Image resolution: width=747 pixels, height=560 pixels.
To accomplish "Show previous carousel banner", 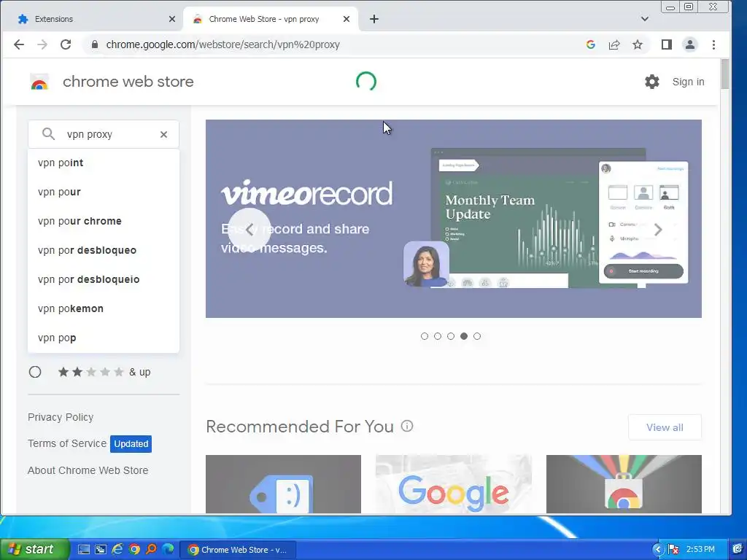I will 249,230.
